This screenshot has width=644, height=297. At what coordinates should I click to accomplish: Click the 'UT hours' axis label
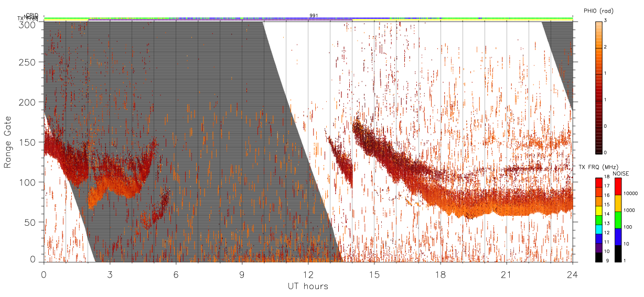point(308,287)
